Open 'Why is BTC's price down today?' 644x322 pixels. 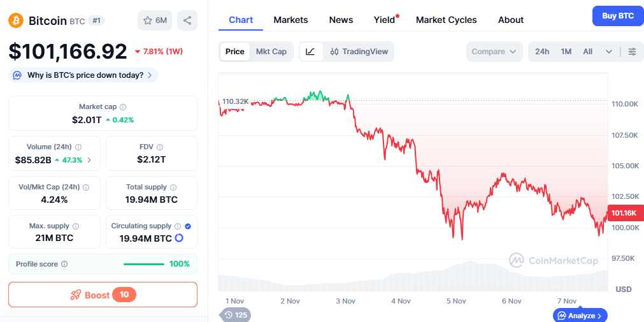tap(83, 75)
